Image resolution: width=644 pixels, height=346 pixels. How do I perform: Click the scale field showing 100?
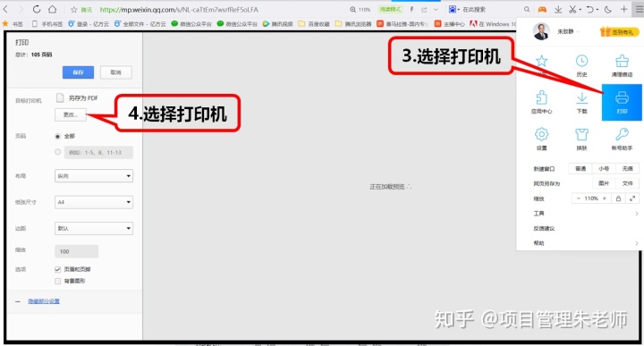(76, 251)
